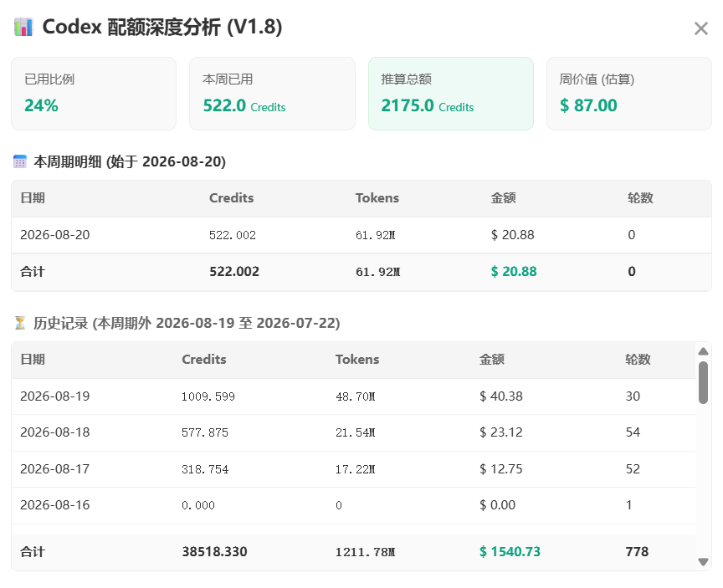Select the highlighted 推算总额 2175.0 Credits card
Viewport: 723px width, 588px height.
[x=451, y=94]
